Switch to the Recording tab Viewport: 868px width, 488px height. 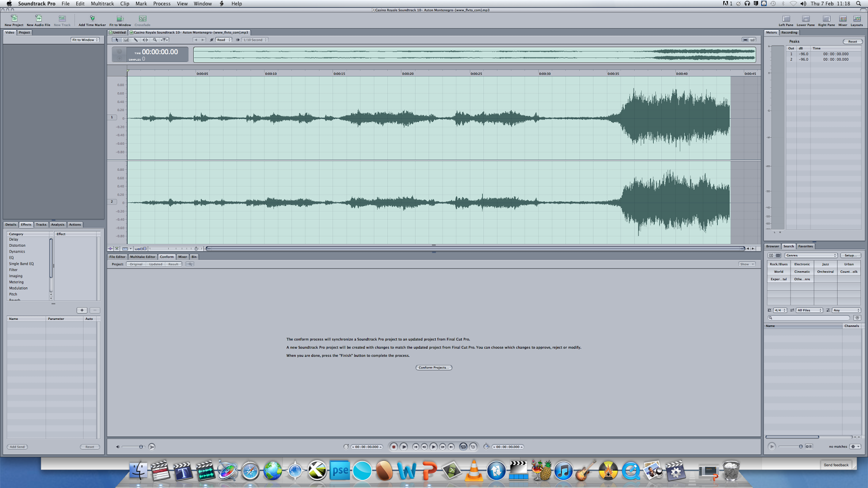pyautogui.click(x=789, y=33)
